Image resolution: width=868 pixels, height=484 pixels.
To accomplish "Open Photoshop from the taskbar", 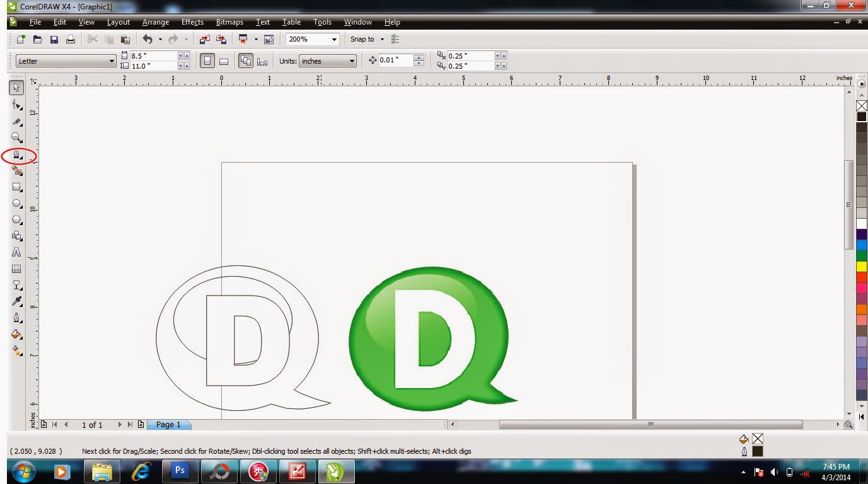I will click(180, 471).
